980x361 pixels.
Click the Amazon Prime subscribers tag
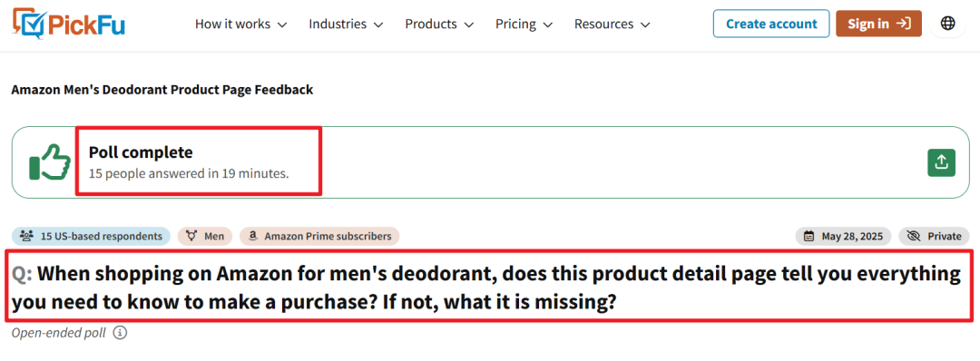(319, 236)
